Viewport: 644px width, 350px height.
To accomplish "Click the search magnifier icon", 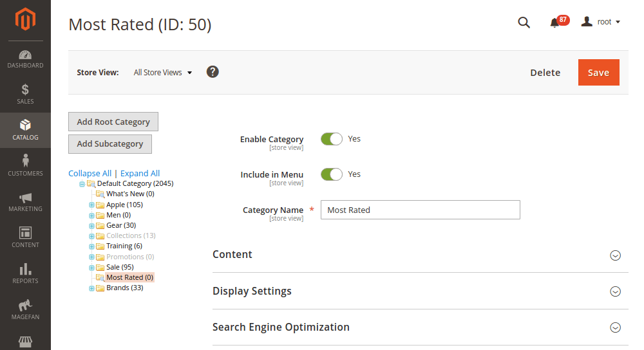I will [x=524, y=23].
